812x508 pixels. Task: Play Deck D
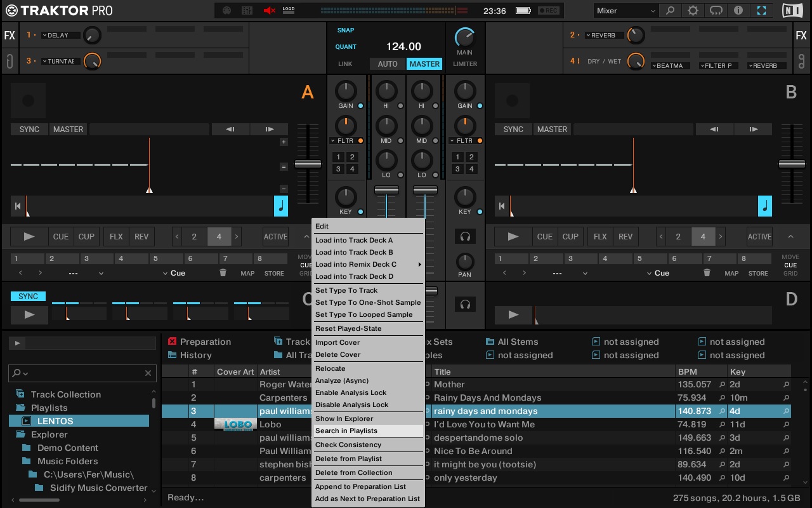pos(513,314)
